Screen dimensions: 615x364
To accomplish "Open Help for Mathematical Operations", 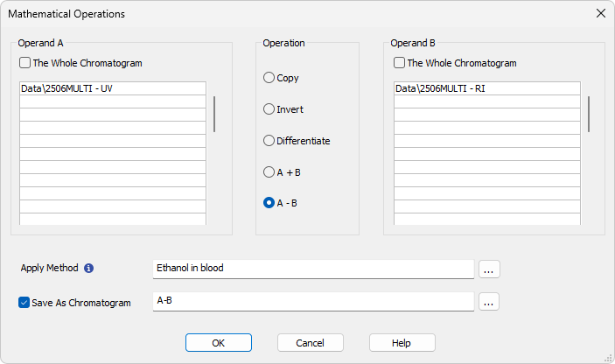I will pos(402,343).
